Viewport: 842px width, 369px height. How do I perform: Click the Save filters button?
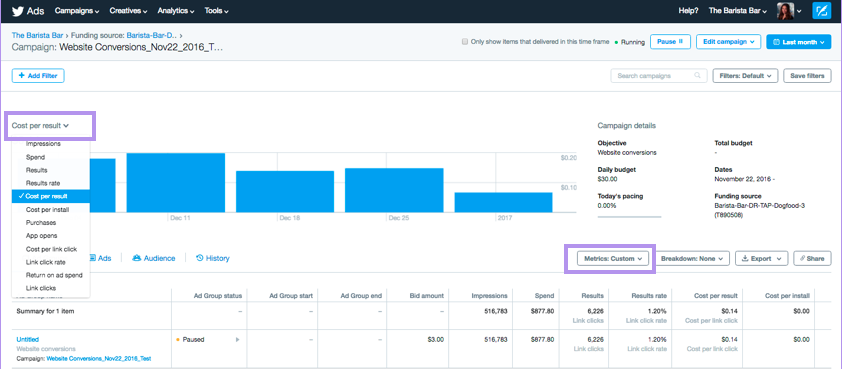pyautogui.click(x=807, y=76)
